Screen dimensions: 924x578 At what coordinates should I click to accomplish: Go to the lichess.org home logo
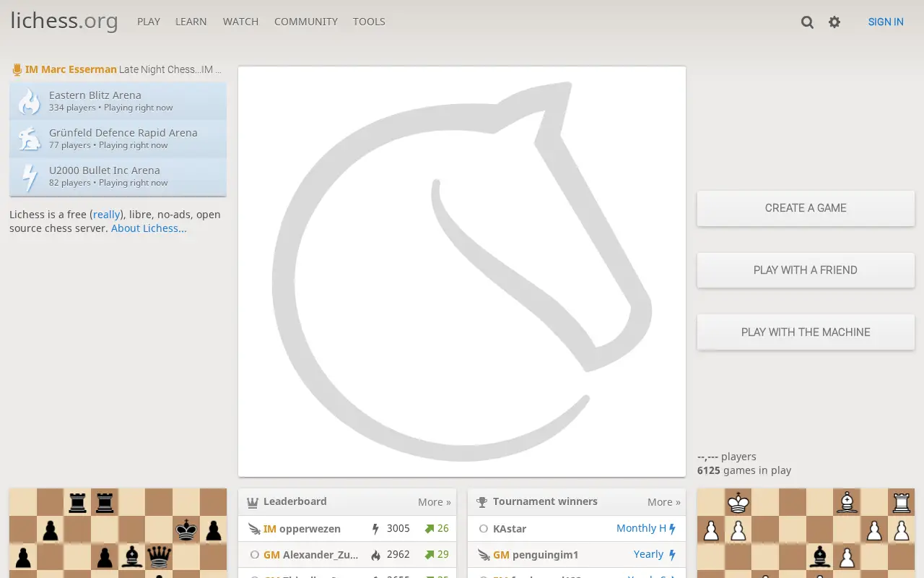point(64,21)
